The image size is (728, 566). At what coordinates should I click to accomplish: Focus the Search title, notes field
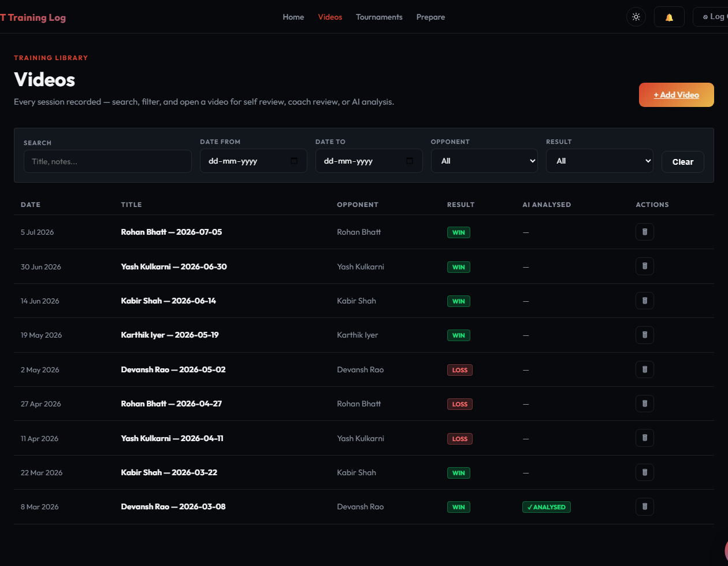[107, 161]
